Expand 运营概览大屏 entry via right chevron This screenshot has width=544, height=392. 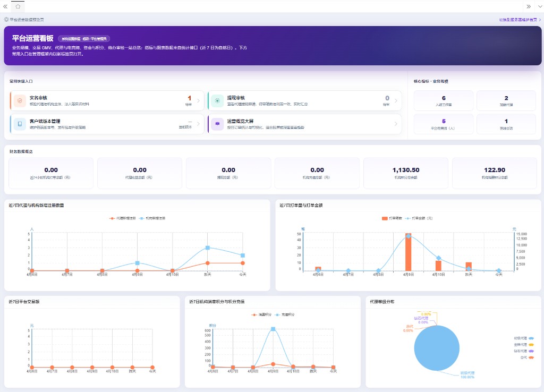pyautogui.click(x=396, y=124)
